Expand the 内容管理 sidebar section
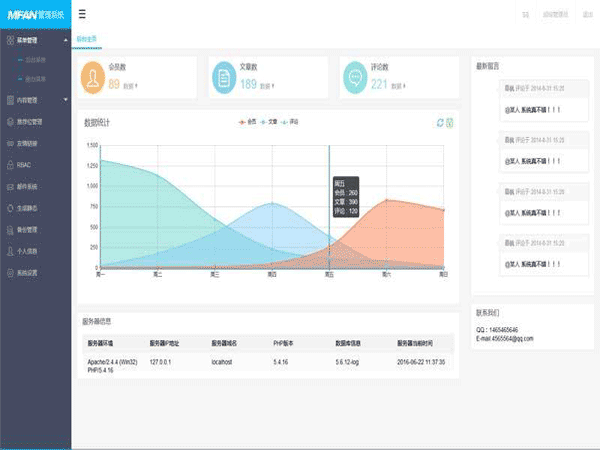600x450 pixels. pyautogui.click(x=35, y=100)
